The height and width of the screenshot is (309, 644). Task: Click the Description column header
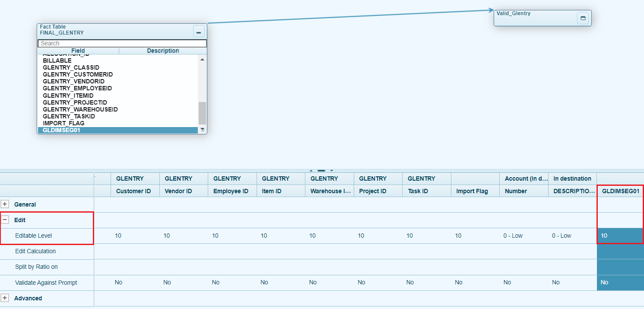[x=163, y=51]
